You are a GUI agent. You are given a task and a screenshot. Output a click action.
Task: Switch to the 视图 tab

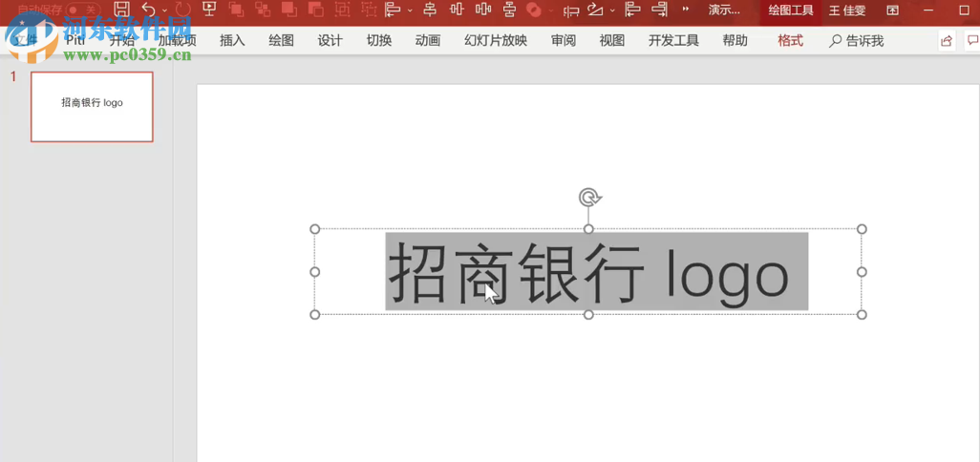pos(612,41)
